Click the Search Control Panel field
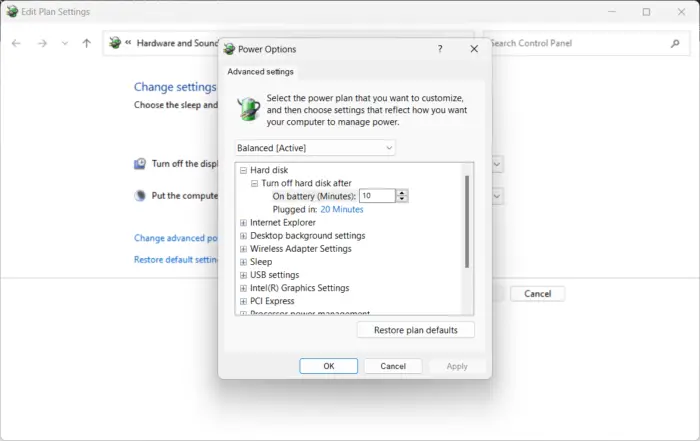 (586, 43)
